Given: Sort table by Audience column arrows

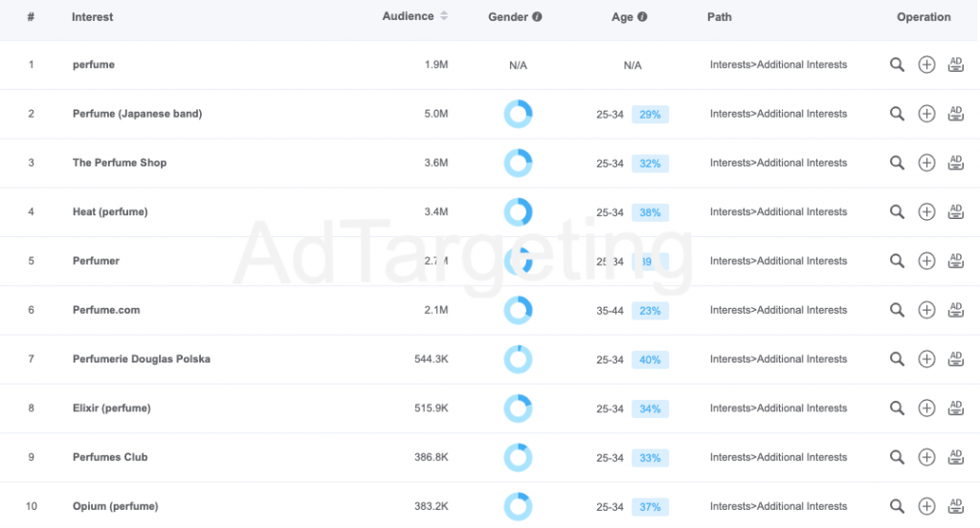Looking at the screenshot, I should (x=444, y=16).
